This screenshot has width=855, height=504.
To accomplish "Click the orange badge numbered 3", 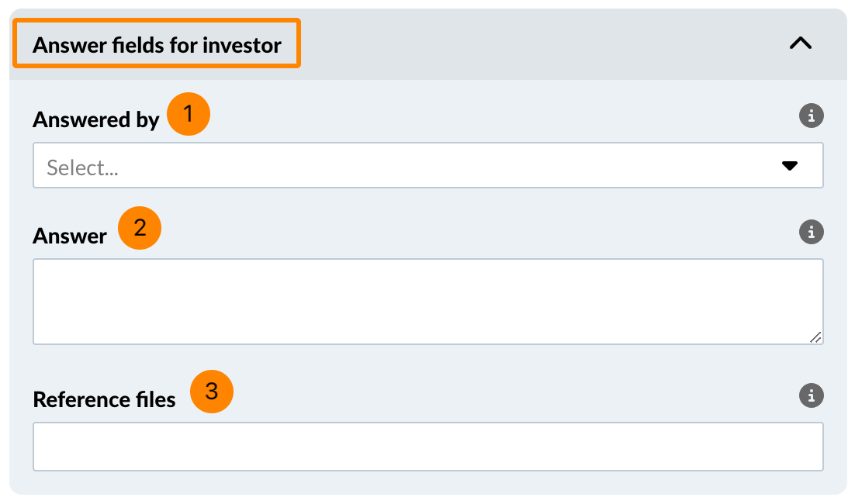I will (x=212, y=392).
